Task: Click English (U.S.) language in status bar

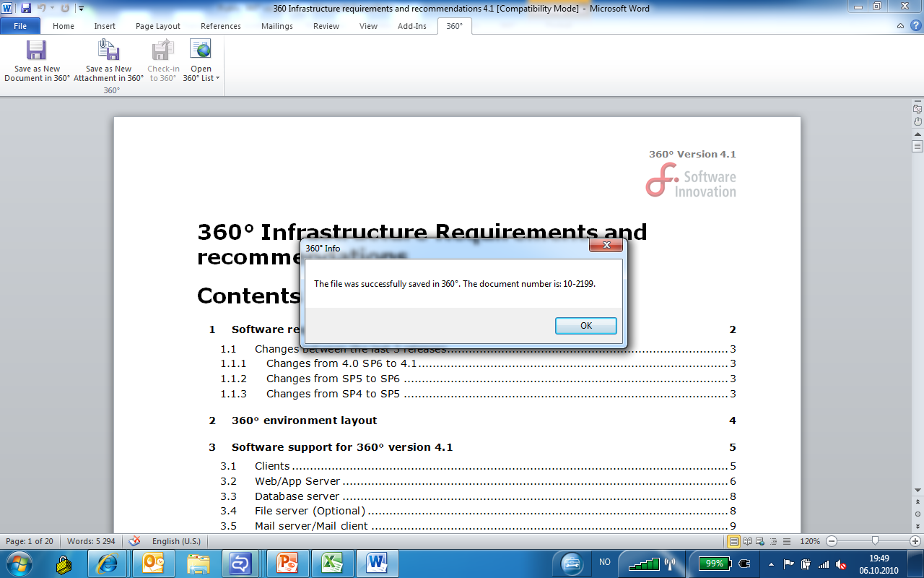Action: pyautogui.click(x=176, y=541)
